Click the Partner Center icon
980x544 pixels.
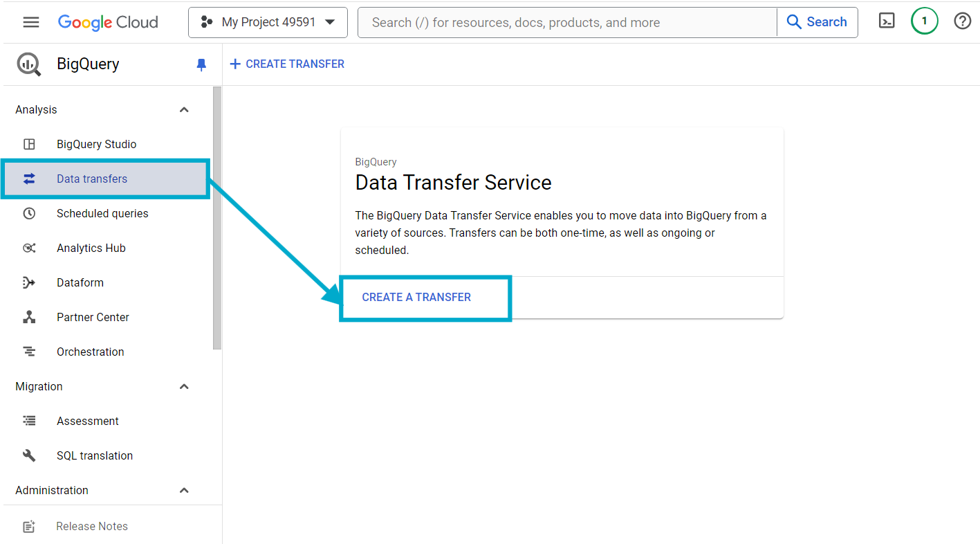click(29, 317)
